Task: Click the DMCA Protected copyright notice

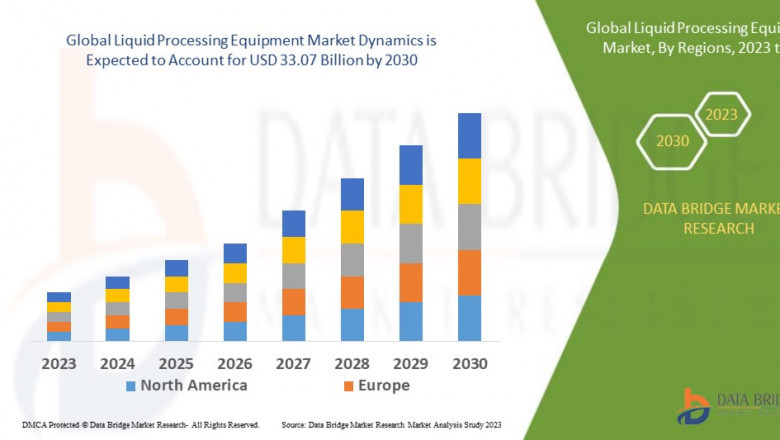Action: point(141,425)
